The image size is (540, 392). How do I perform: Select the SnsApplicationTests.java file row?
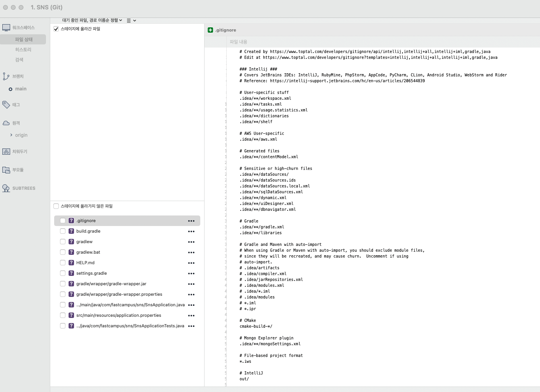pyautogui.click(x=127, y=326)
